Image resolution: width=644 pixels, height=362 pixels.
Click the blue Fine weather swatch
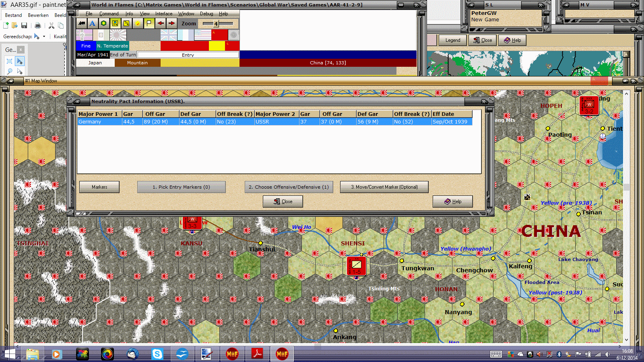coord(86,46)
